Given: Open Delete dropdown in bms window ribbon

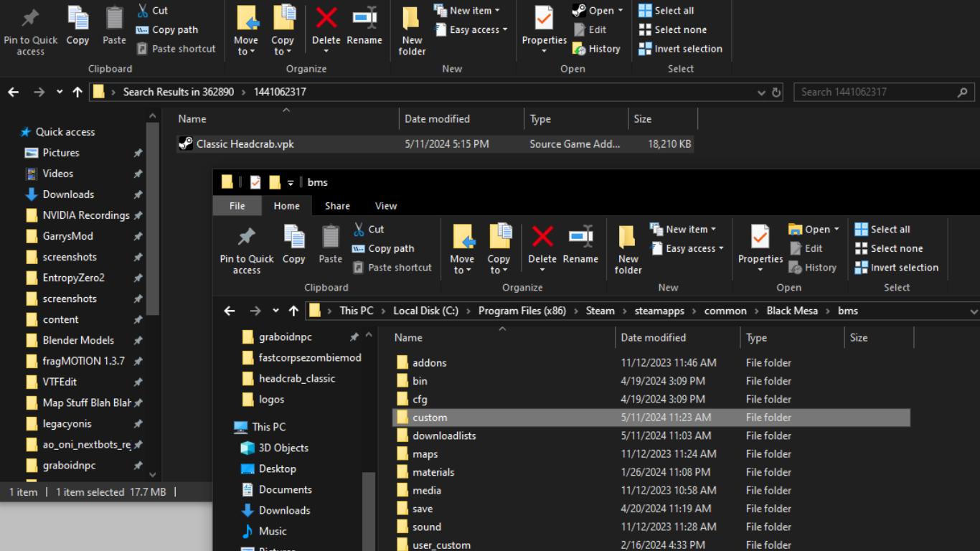Looking at the screenshot, I should point(542,270).
